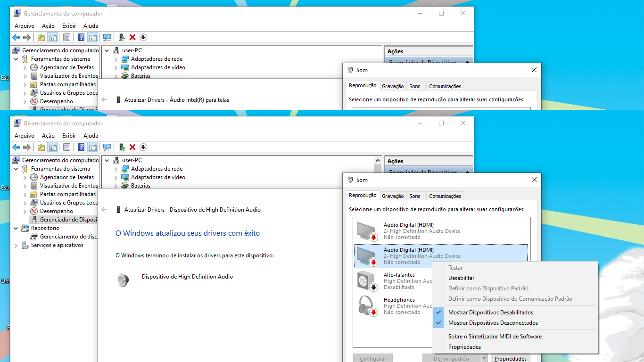
Task: Switch to Sons tab in lower Som dialog
Action: coord(415,196)
